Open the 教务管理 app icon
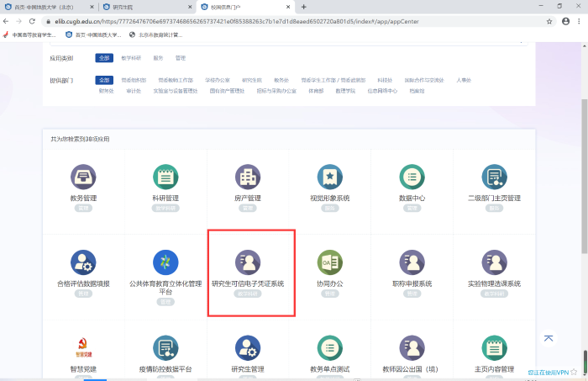 (84, 177)
